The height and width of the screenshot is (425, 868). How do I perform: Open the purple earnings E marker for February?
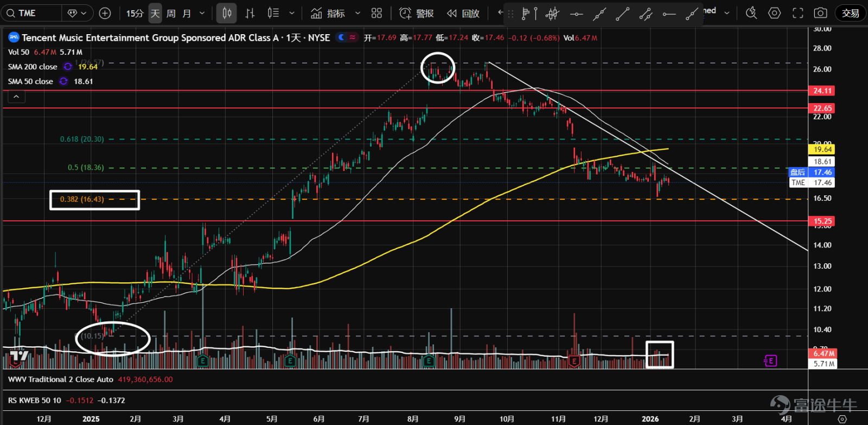click(x=770, y=360)
